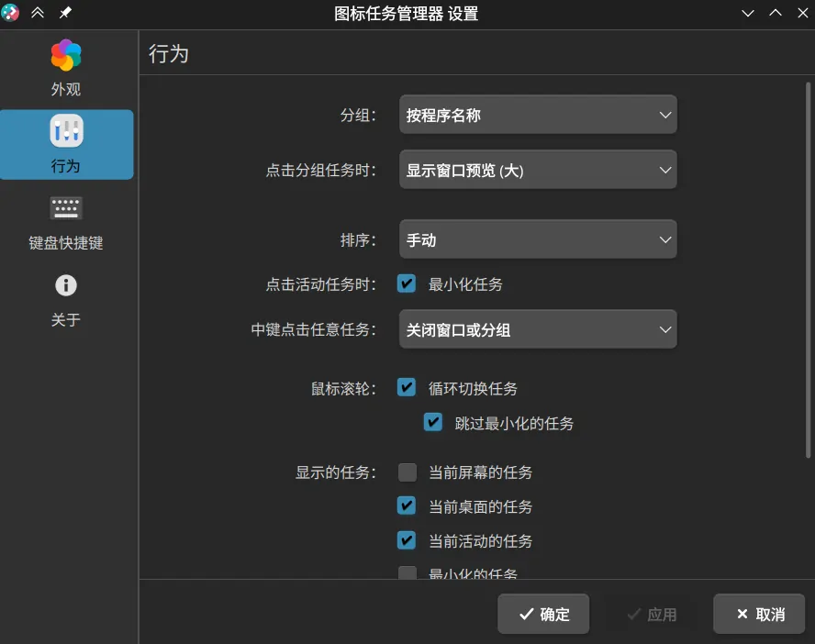Enable 当前屏幕的任务 checkbox
815x644 pixels.
(407, 472)
